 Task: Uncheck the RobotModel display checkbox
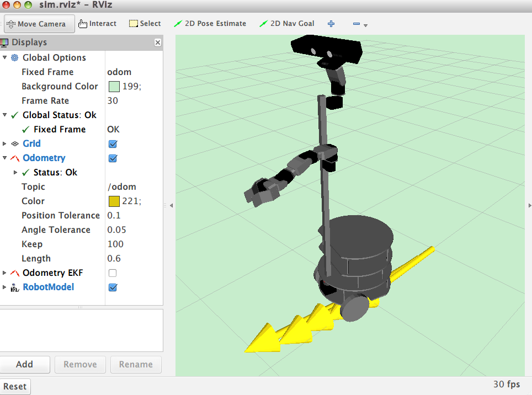tap(113, 287)
